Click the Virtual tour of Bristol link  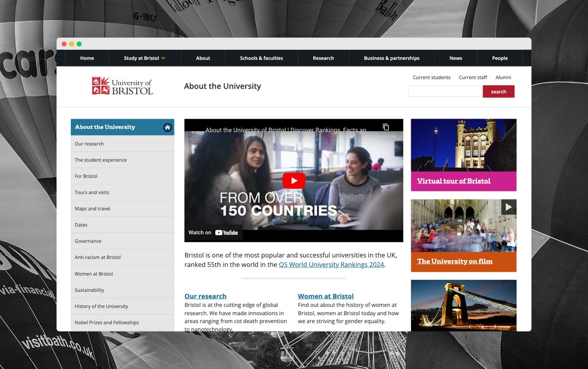(454, 181)
